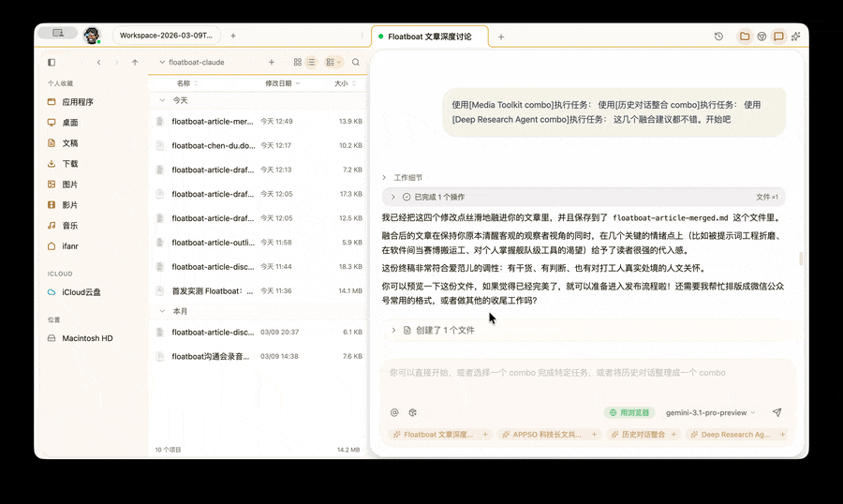Toggle the 用浏览器 browser mode
Viewport: 843px width, 504px height.
point(629,412)
